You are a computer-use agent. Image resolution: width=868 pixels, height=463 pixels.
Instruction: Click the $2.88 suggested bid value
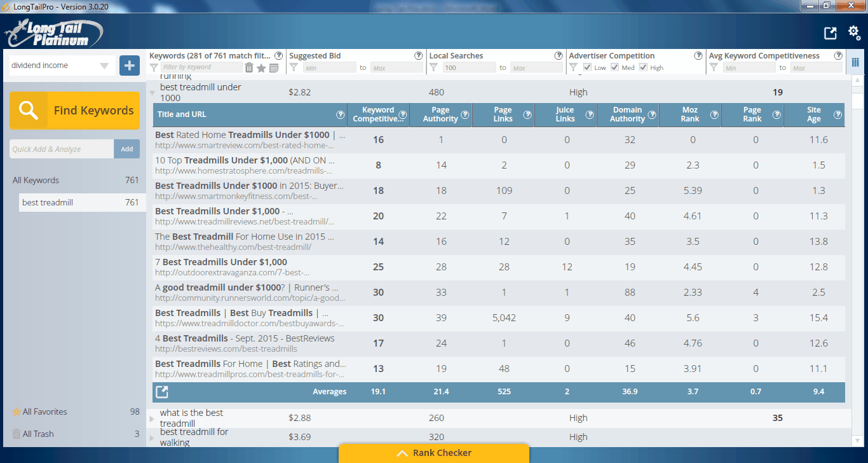click(300, 418)
